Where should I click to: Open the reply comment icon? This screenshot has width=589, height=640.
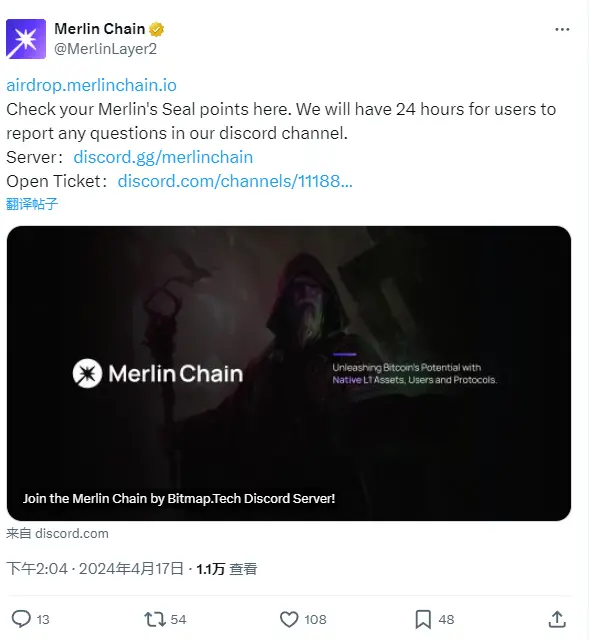coord(21,619)
